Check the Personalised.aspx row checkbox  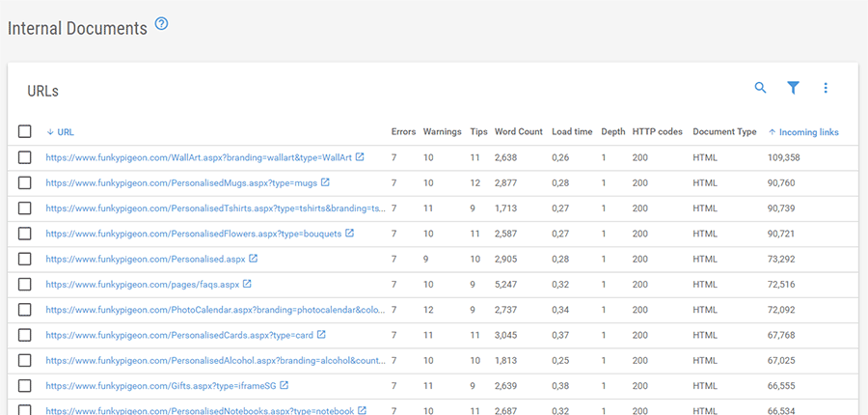click(24, 259)
